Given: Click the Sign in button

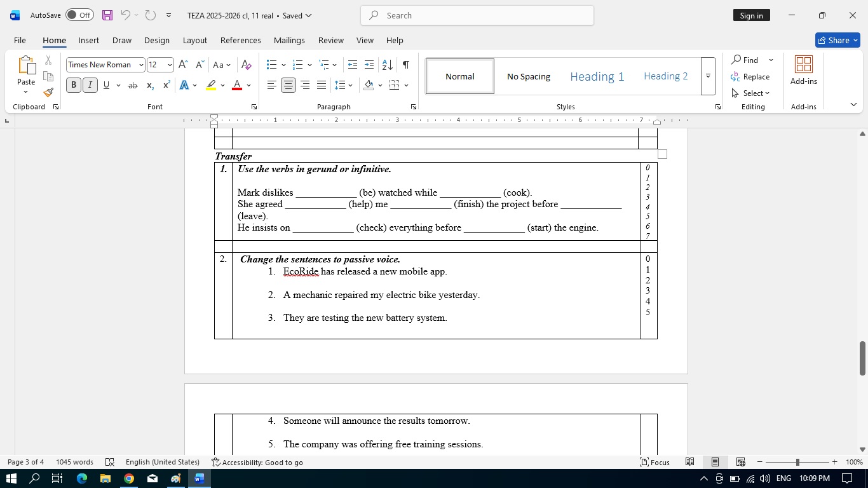Looking at the screenshot, I should tap(751, 15).
